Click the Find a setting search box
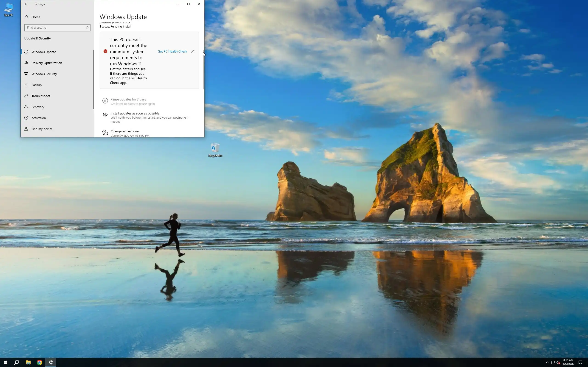This screenshot has width=588, height=367. 55,28
